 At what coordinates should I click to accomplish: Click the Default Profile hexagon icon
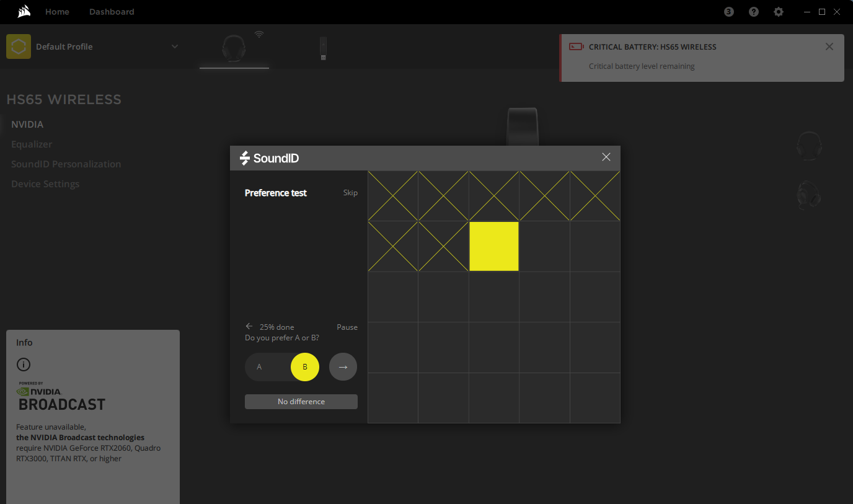click(19, 46)
